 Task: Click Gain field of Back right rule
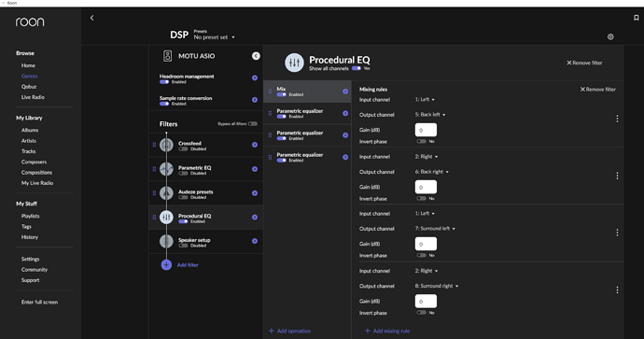coord(426,187)
